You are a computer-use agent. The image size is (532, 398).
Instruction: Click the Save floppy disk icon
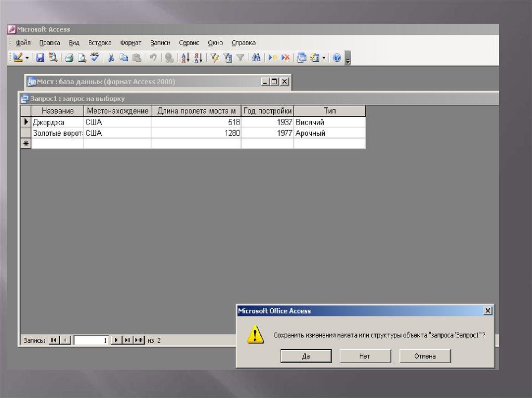40,58
